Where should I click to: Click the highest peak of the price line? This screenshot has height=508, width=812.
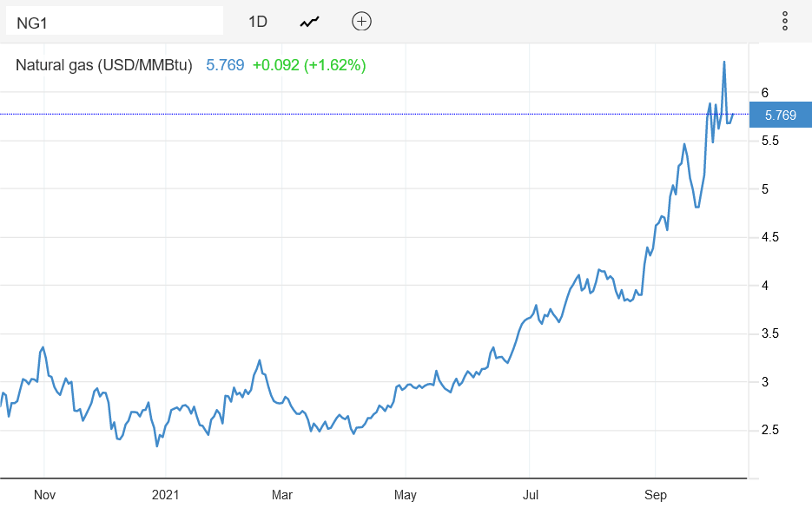724,63
